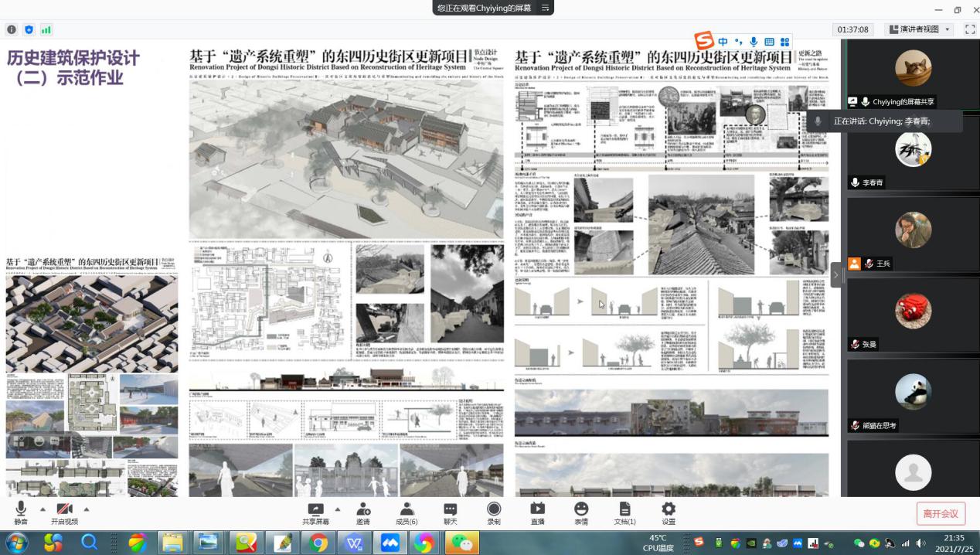The height and width of the screenshot is (555, 980).
Task: Click the meeting info icon
Action: point(12,29)
